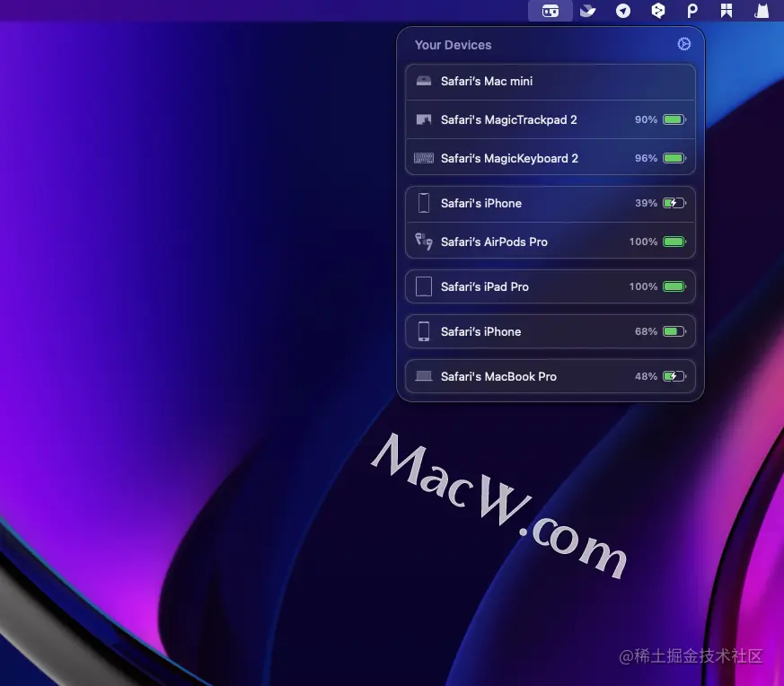Select Safari's MagicKeyboard 2 device name
Screen dimensions: 784x686
click(x=509, y=158)
